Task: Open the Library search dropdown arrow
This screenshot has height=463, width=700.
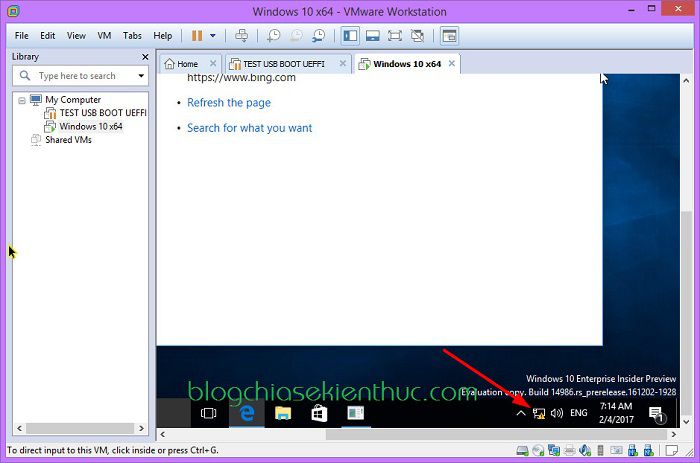Action: pyautogui.click(x=141, y=76)
